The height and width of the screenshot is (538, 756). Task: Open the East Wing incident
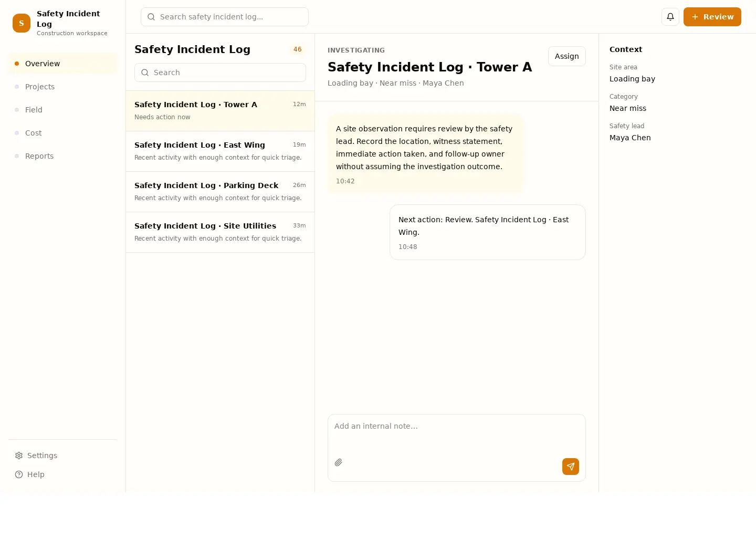pyautogui.click(x=220, y=151)
